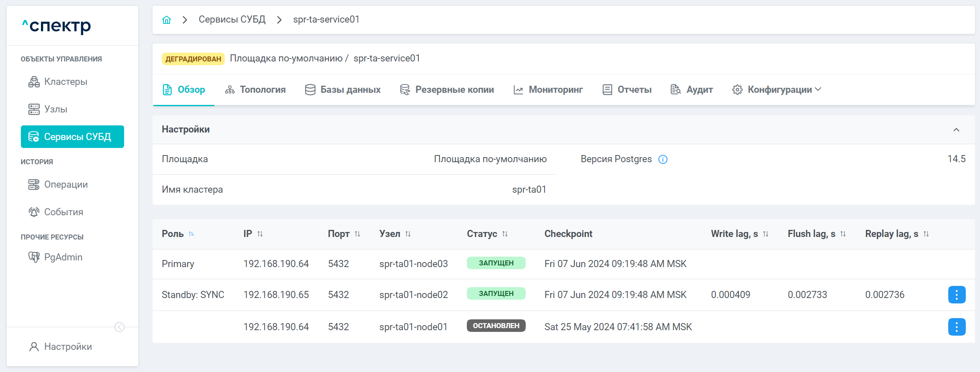
Task: Switch to the Топология tab
Action: (255, 90)
